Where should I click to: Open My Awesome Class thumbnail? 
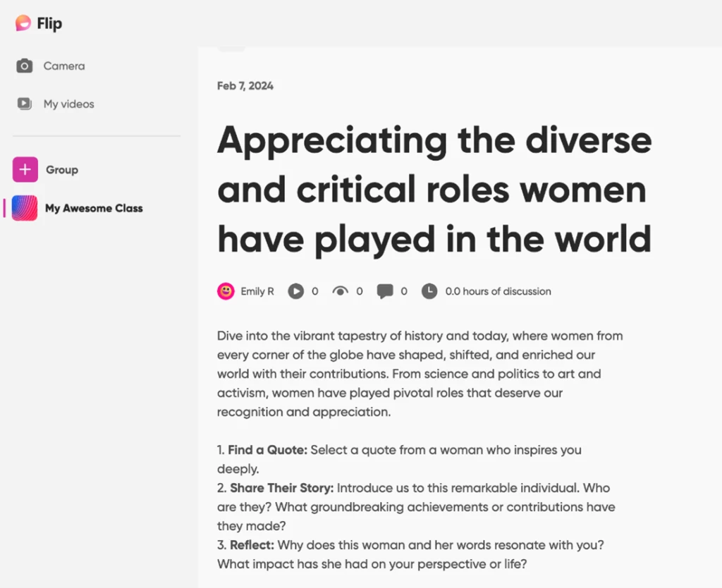click(x=25, y=209)
